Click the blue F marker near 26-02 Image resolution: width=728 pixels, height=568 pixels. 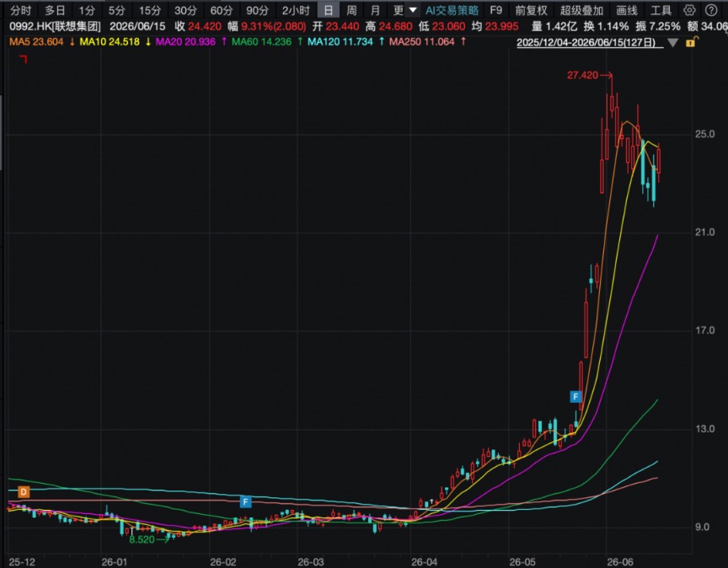click(245, 501)
